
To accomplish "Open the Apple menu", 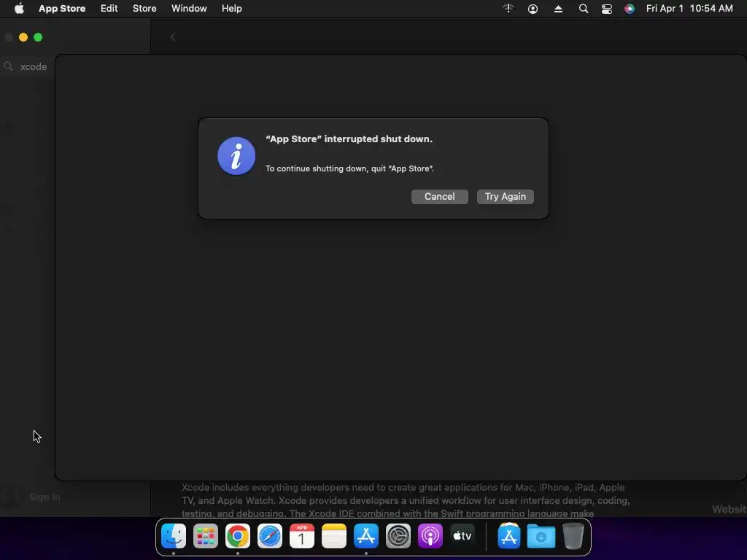I will 19,9.
